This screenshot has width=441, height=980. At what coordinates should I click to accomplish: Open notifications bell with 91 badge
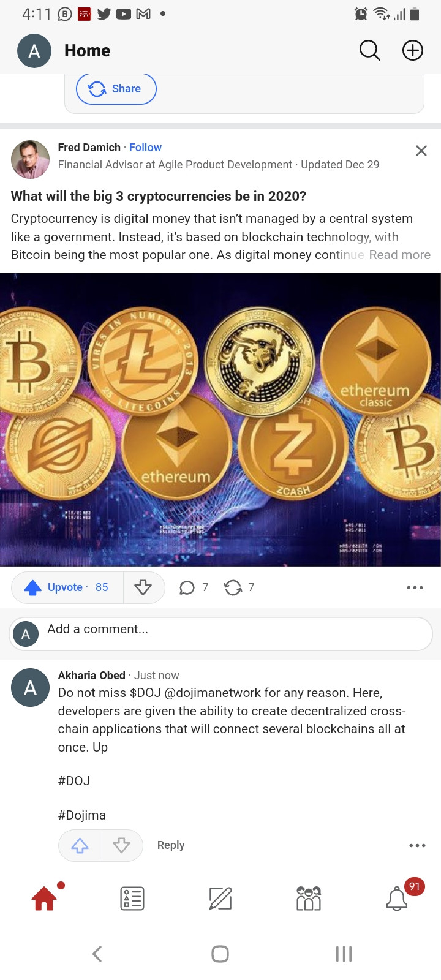tap(397, 899)
